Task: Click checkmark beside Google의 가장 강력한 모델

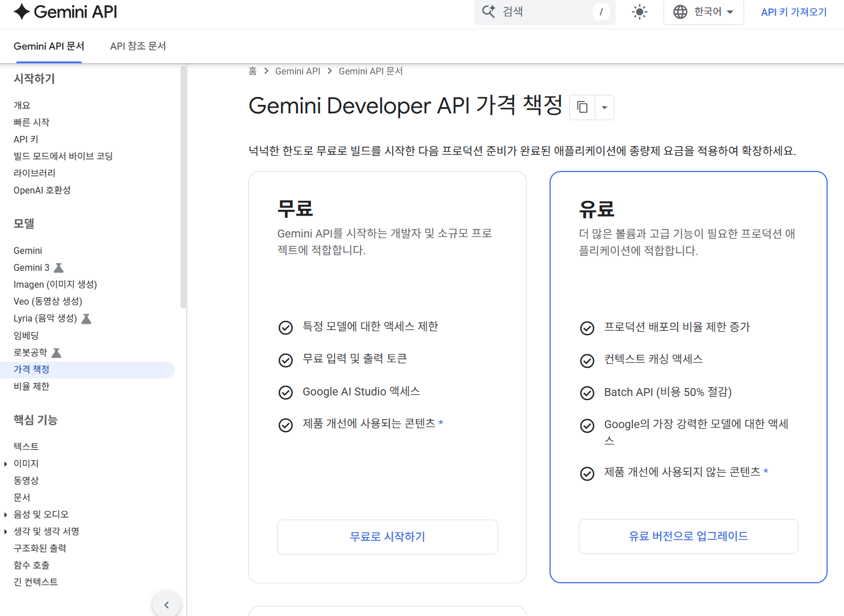Action: pos(587,426)
